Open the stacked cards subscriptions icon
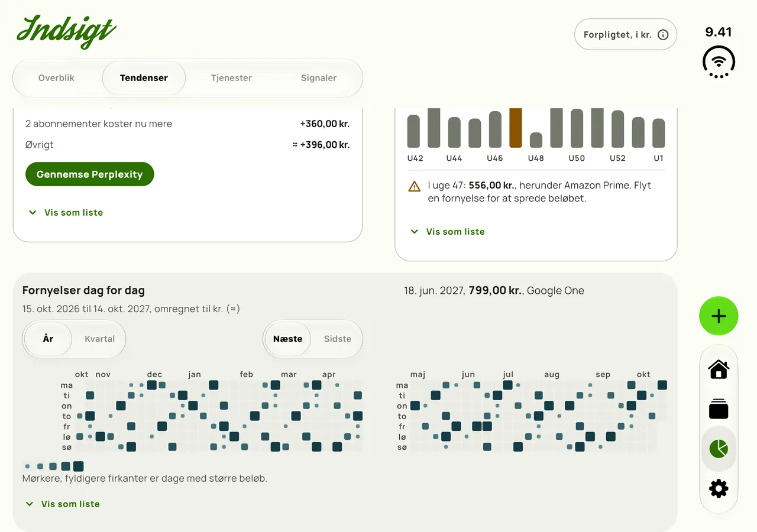Screen dimensions: 757x532 pos(719,408)
